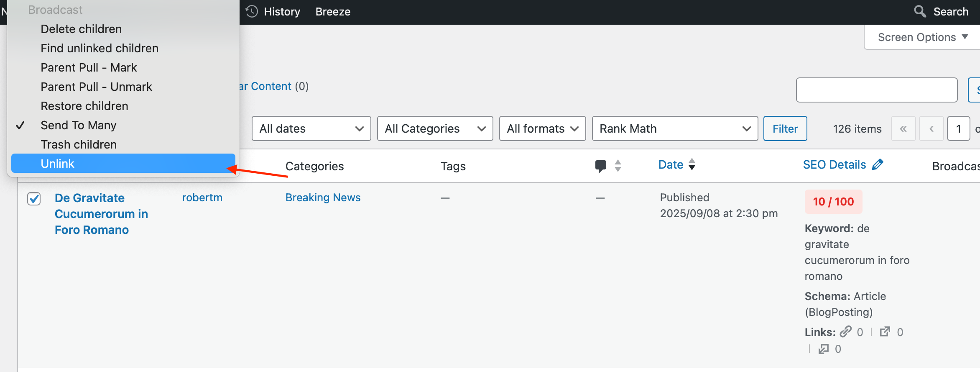
Task: Click the 10 / 100 SEO score badge
Action: pos(833,202)
